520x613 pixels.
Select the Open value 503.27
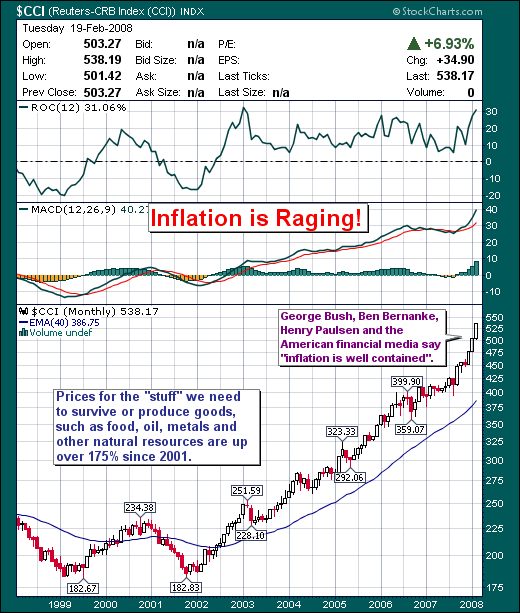(x=102, y=44)
